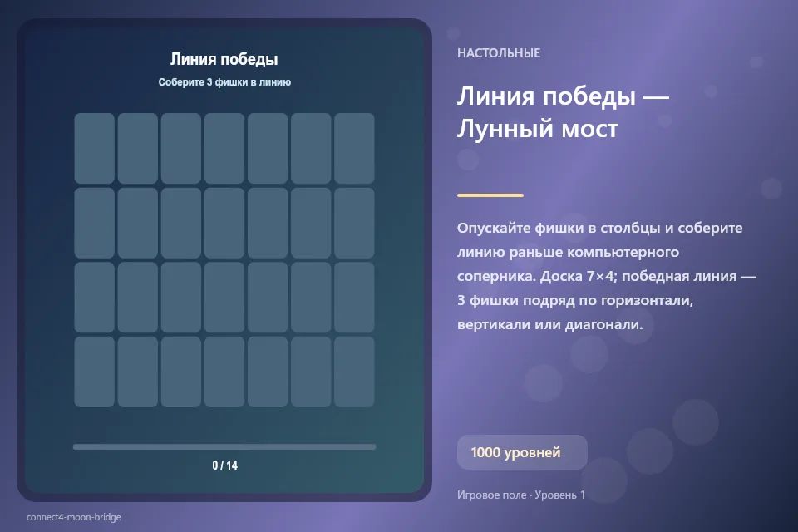Viewport: 798px width, 532px height.
Task: Select top cell of the last seventh column
Action: 354,148
